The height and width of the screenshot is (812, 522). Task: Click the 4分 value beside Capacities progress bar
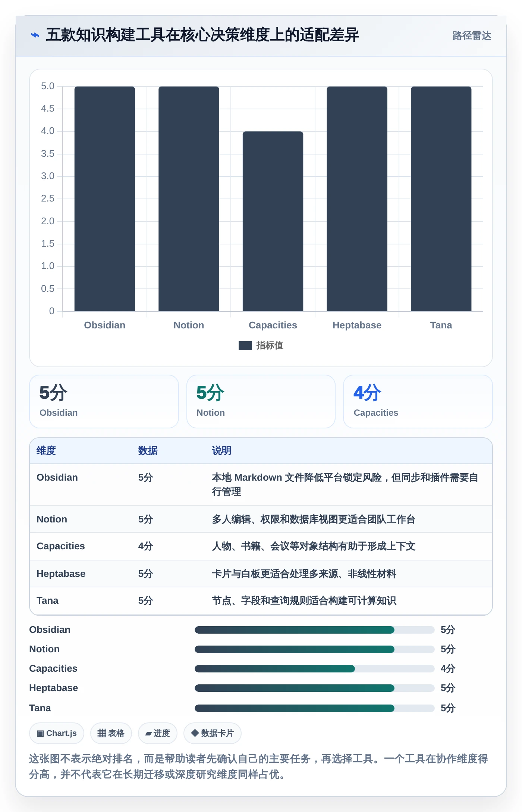click(448, 669)
